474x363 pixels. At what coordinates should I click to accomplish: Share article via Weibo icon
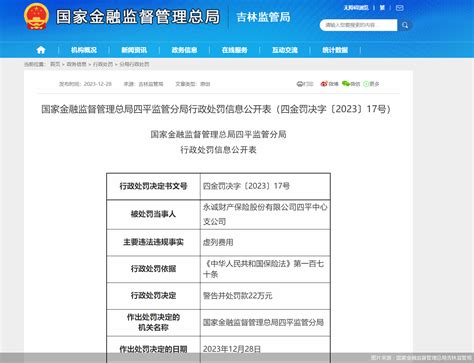point(324,84)
